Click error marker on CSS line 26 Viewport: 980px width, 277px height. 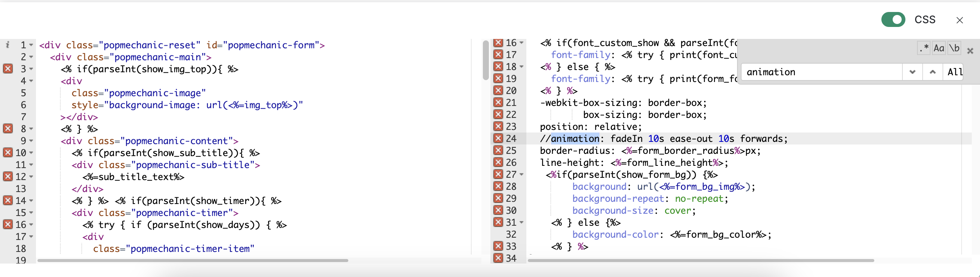[498, 162]
